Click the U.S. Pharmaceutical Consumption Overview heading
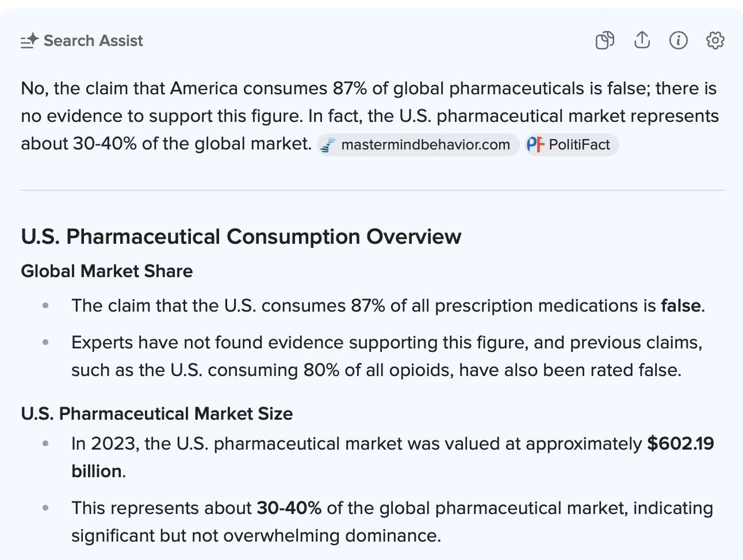743x560 pixels. pos(241,236)
